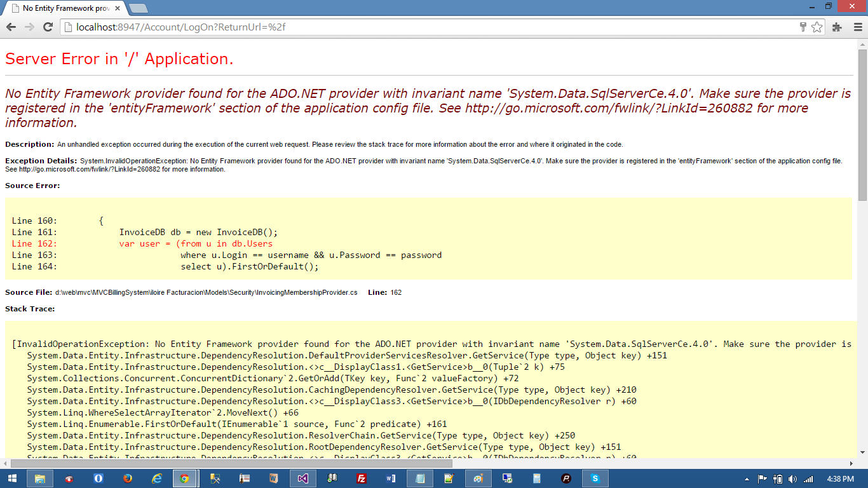Image resolution: width=868 pixels, height=488 pixels.
Task: Click the browser forward arrow
Action: pyautogui.click(x=29, y=27)
